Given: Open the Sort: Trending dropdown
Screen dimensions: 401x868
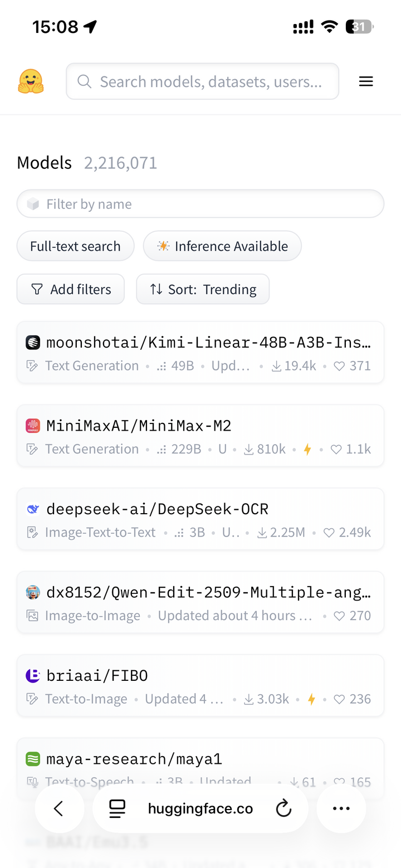Looking at the screenshot, I should pos(203,289).
